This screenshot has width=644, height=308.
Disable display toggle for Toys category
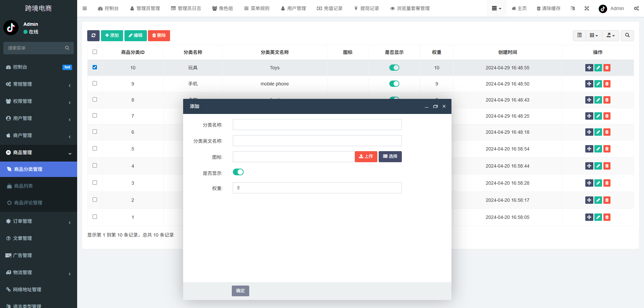click(x=394, y=67)
